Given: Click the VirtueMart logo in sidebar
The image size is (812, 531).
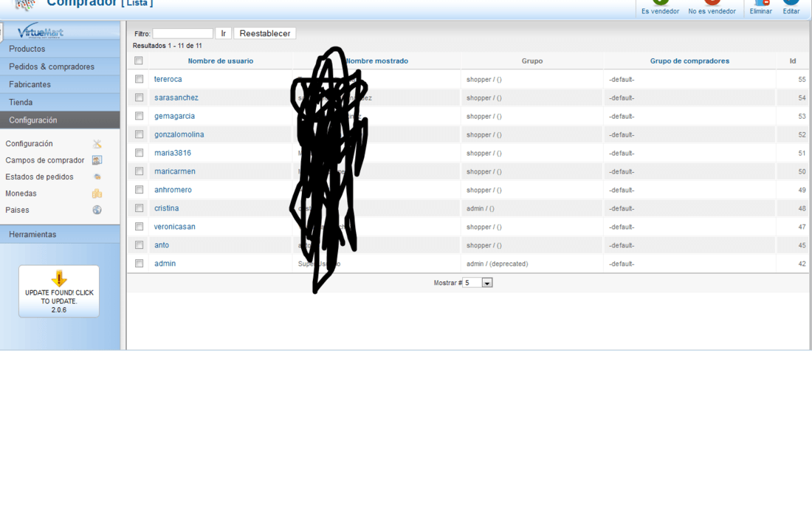Looking at the screenshot, I should point(41,31).
